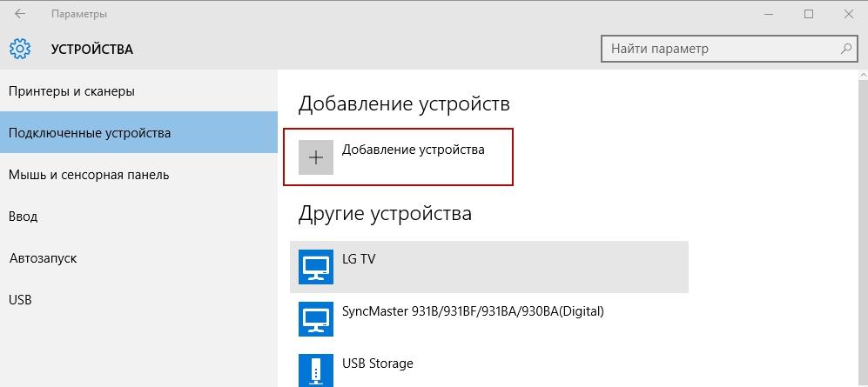Click the search magnifier icon
This screenshot has width=868, height=387.
coord(844,49)
